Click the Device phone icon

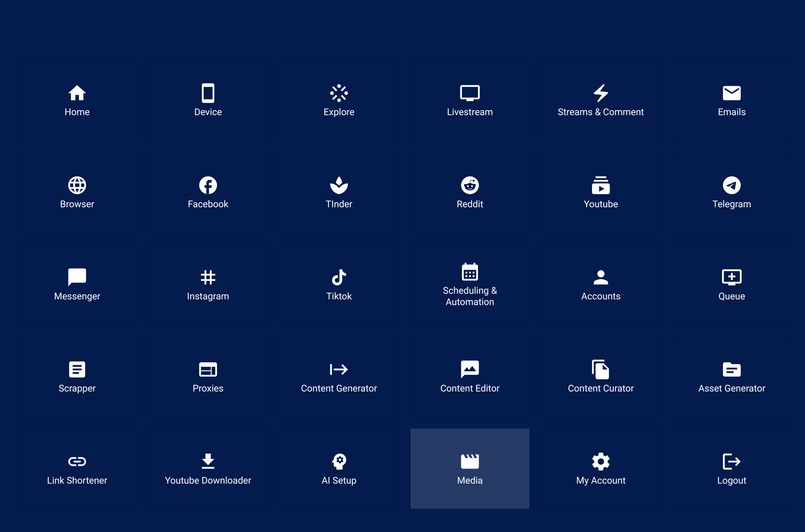[x=208, y=93]
